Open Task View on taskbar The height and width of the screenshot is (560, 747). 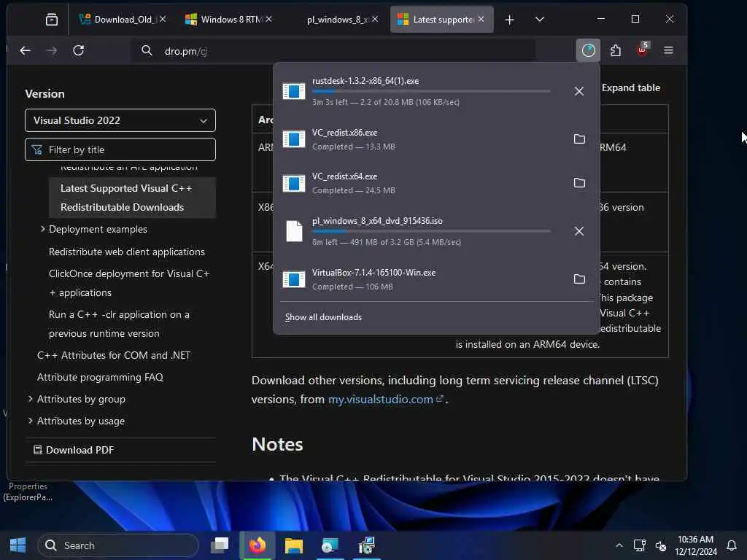pos(220,545)
